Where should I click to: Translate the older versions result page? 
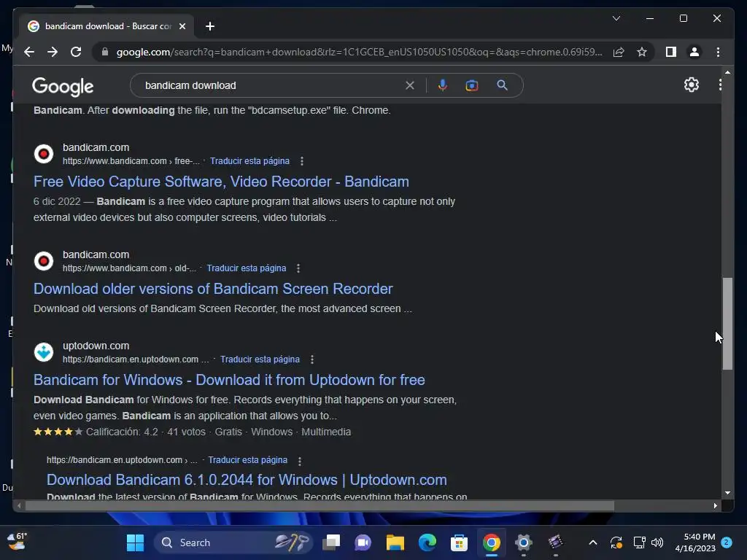[x=247, y=268]
